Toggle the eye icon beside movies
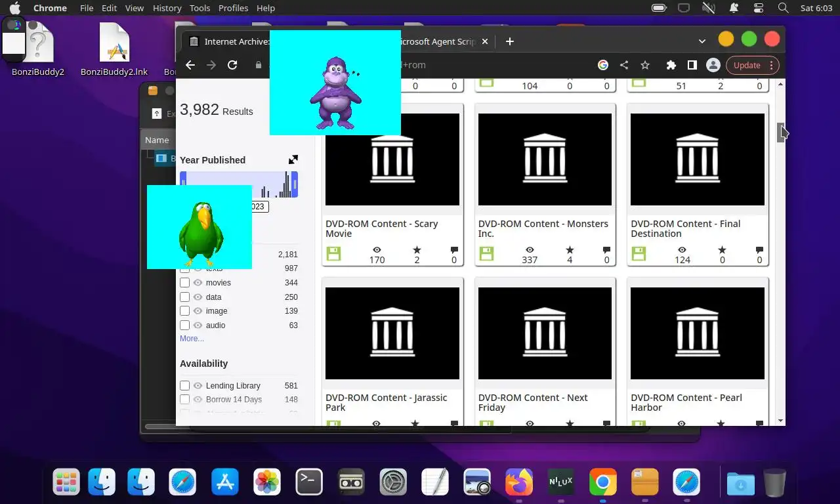The image size is (840, 504). 198,282
